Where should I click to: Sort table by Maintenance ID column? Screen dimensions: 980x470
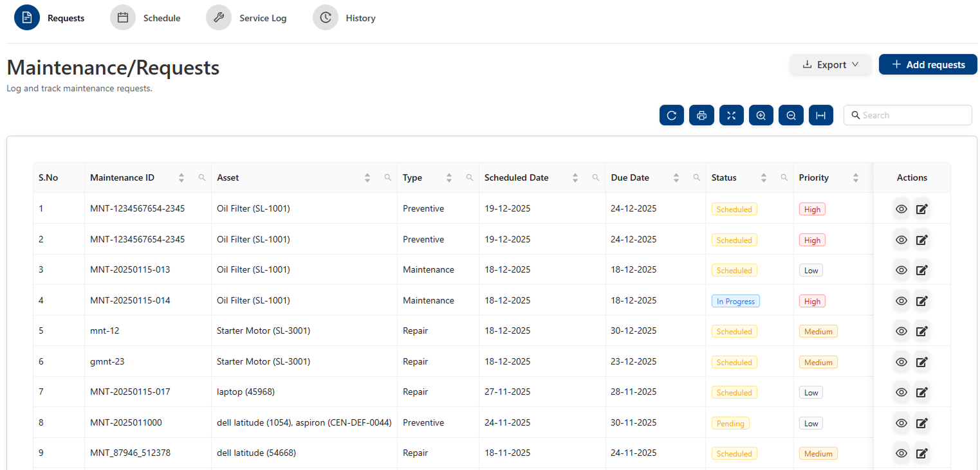[181, 178]
